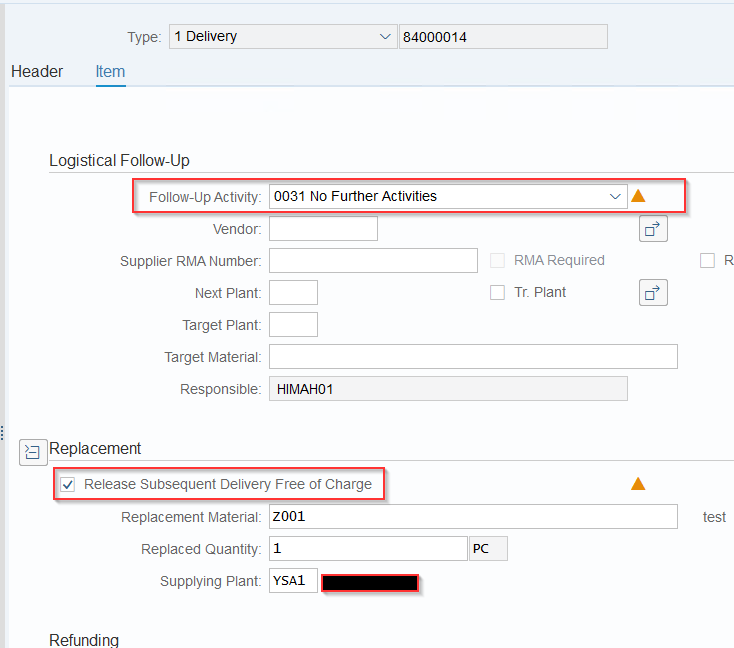Click the Supplier RMA Number field
This screenshot has width=734, height=648.
(374, 260)
